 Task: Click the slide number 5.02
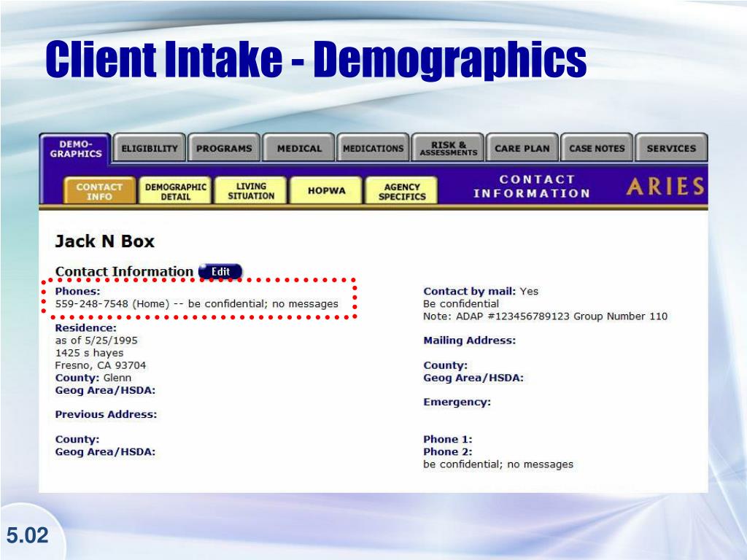(x=27, y=535)
